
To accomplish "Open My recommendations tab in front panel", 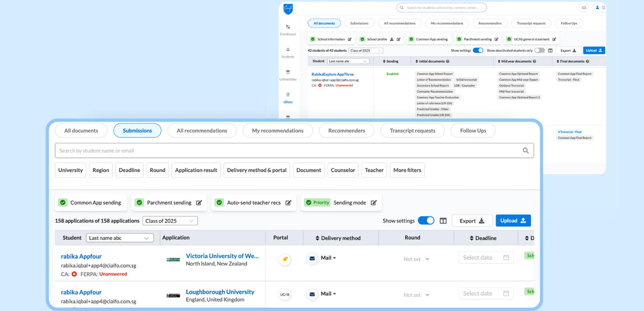I will tap(278, 131).
